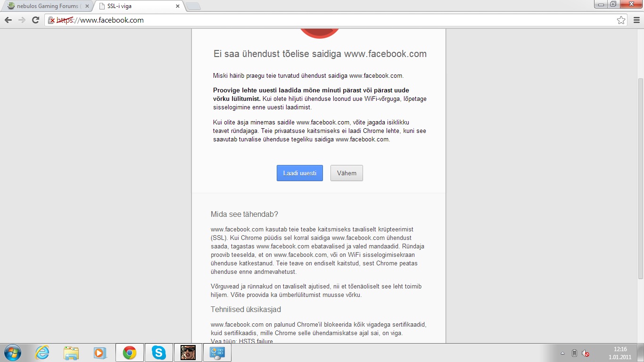Click the broken SSL padlock icon

click(x=51, y=20)
